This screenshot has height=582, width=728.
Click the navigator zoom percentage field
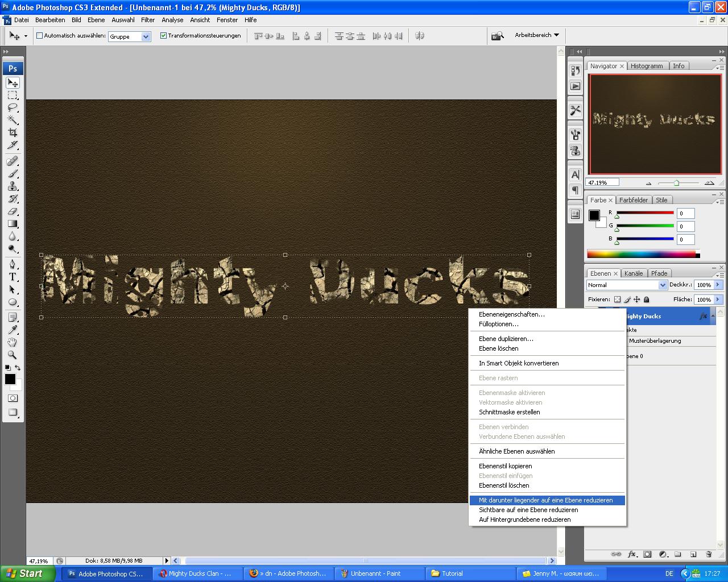602,182
